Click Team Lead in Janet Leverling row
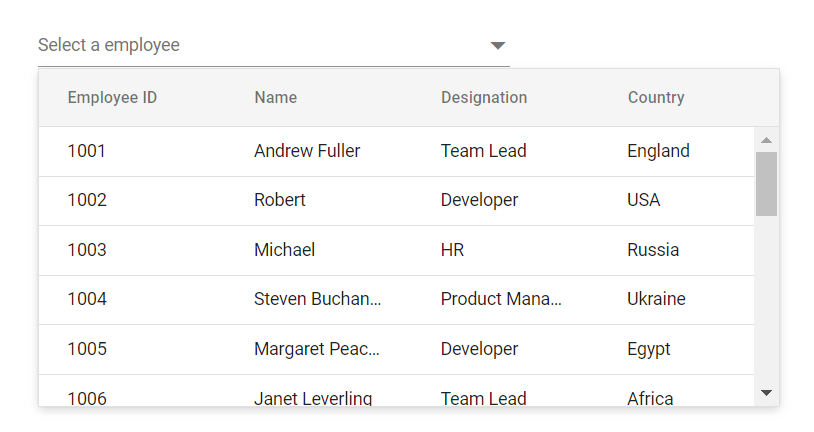Screen dimensions: 814x432 (483, 398)
